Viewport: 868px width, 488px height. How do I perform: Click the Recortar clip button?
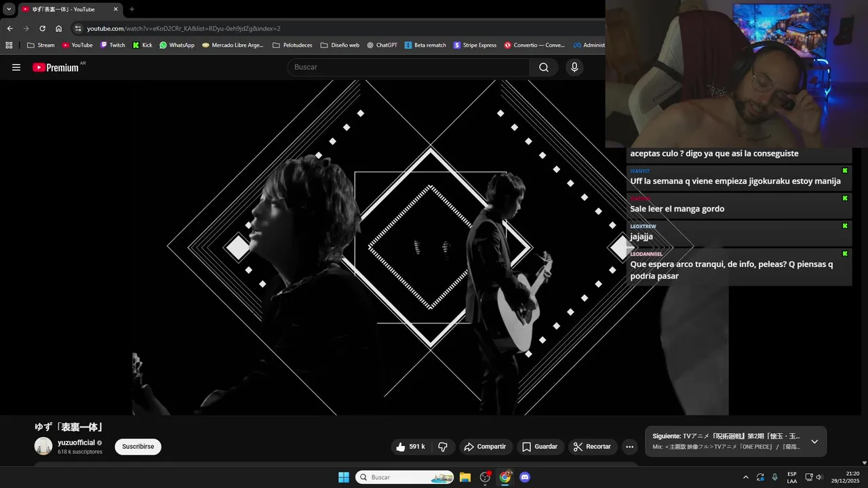pyautogui.click(x=592, y=447)
